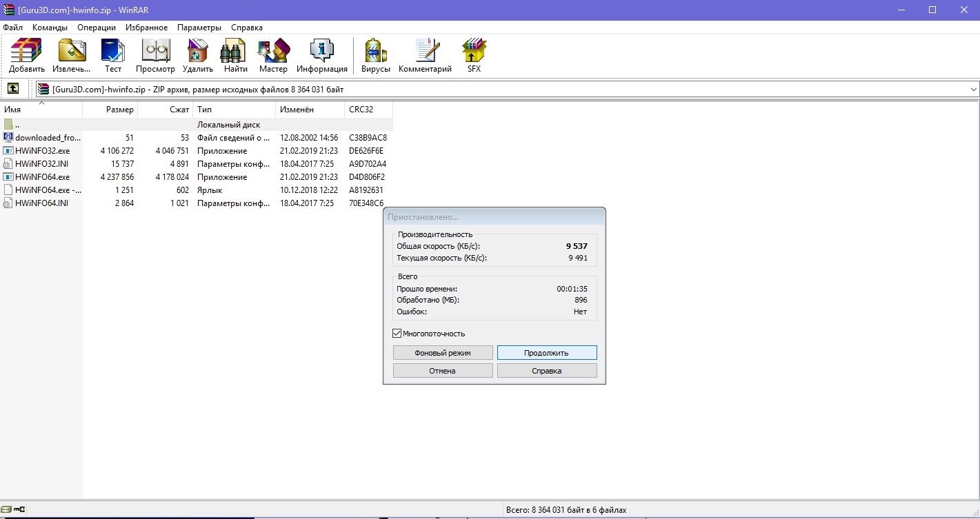Image resolution: width=980 pixels, height=519 pixels.
Task: Select downloaded_fro... file icon
Action: coord(8,137)
